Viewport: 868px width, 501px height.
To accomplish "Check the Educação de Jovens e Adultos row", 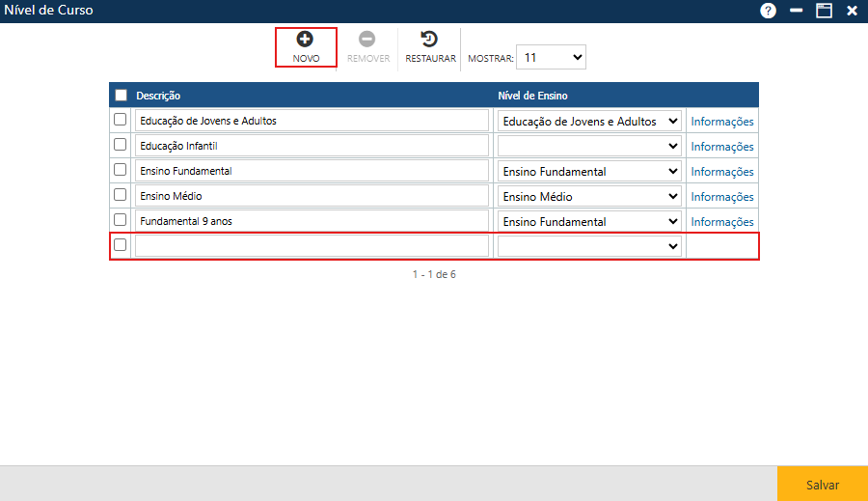I will click(x=121, y=120).
